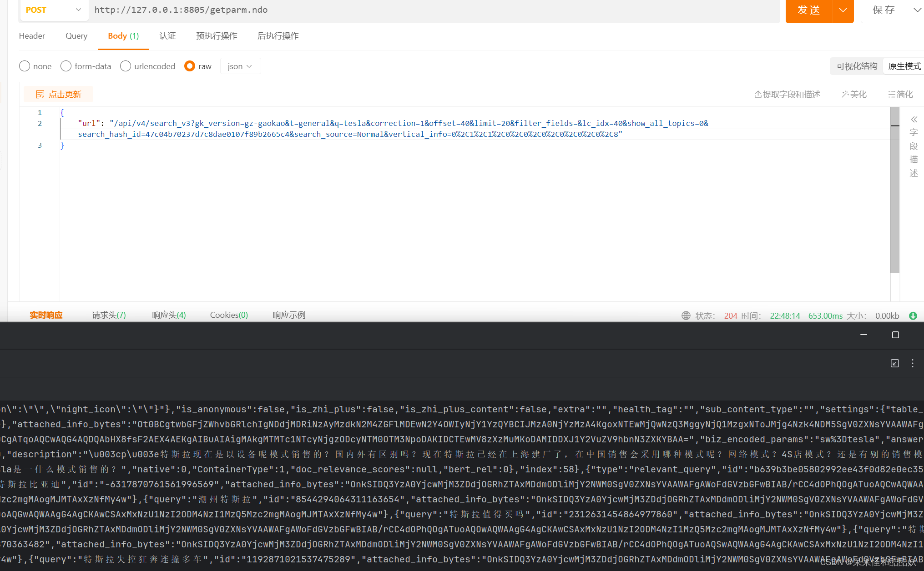Simplify JSON with 简化 button

(x=900, y=95)
